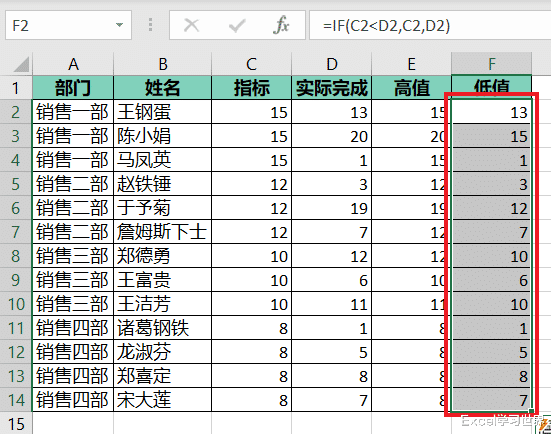Click the formula bar with the IF formula
The image size is (551, 434).
click(x=430, y=25)
